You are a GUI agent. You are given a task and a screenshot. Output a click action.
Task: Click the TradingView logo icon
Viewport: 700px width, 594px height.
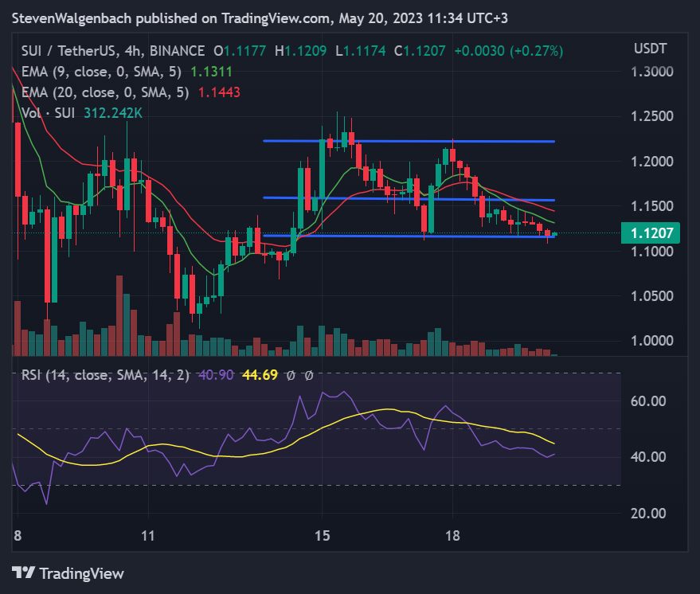click(23, 573)
